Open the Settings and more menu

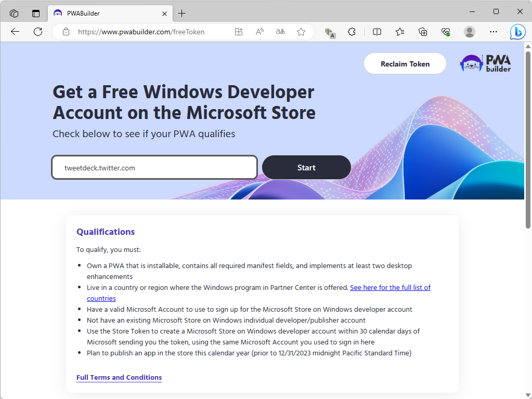click(x=493, y=32)
